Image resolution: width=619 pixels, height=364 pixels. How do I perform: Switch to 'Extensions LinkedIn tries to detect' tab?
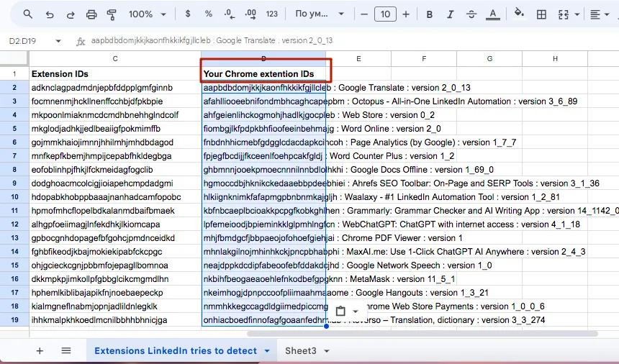(176, 350)
